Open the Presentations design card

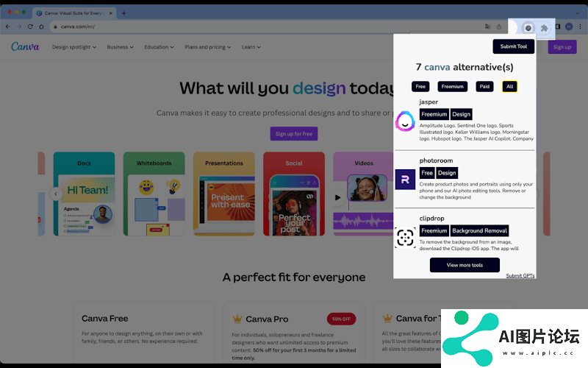click(x=224, y=194)
